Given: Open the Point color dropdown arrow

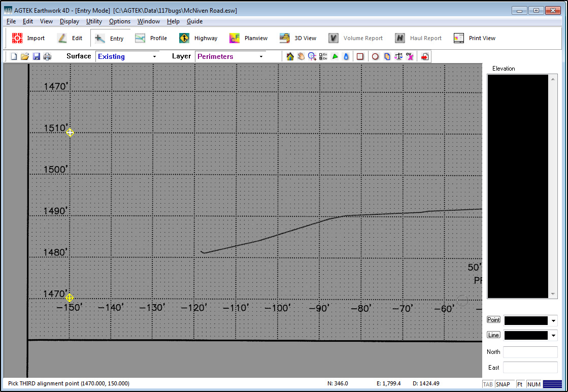Looking at the screenshot, I should [x=553, y=320].
